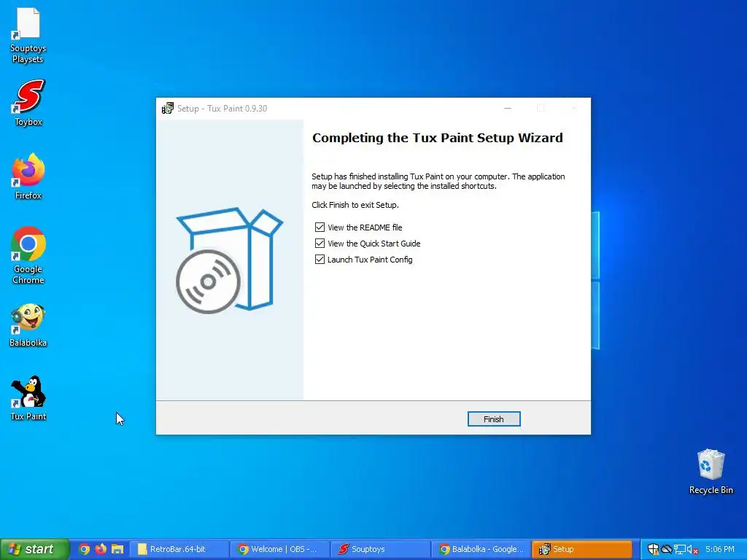Open the Souptoys Playsets desktop shortcut
The image size is (747, 560).
(28, 35)
